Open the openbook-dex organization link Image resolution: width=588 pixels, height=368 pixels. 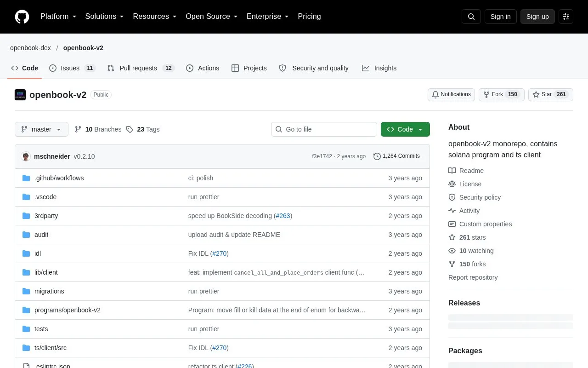30,48
